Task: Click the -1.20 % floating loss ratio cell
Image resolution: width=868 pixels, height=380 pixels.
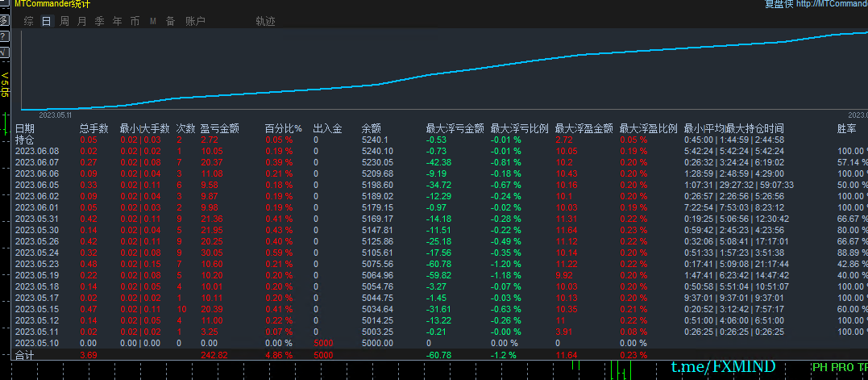Action: (x=506, y=264)
